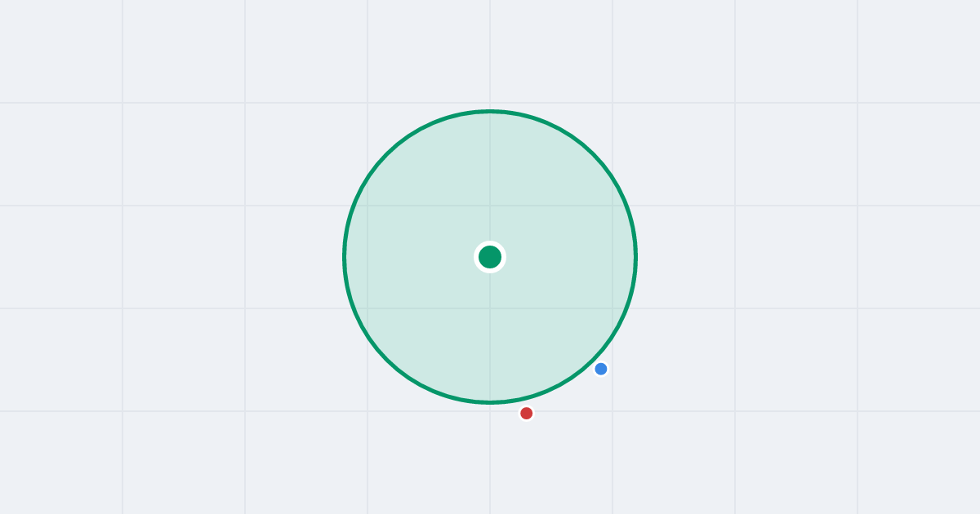
Task: Click the green center point marker
Action: [x=490, y=257]
